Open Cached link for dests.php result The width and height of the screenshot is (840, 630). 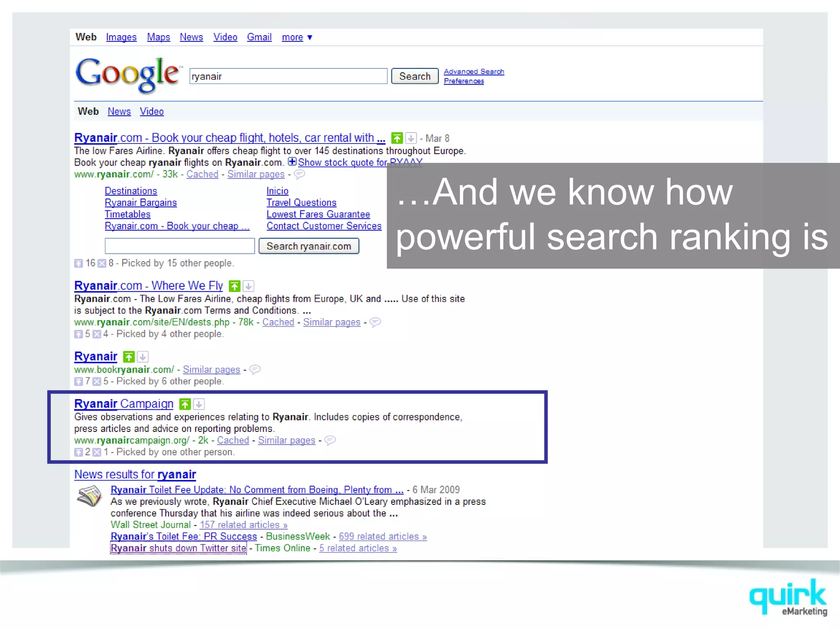tap(278, 322)
